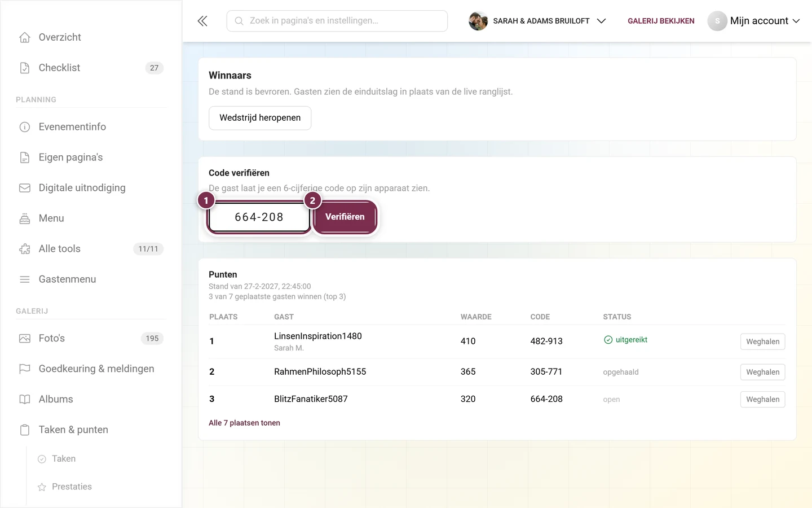Click the Foto's image icon
The height and width of the screenshot is (508, 812).
[25, 339]
